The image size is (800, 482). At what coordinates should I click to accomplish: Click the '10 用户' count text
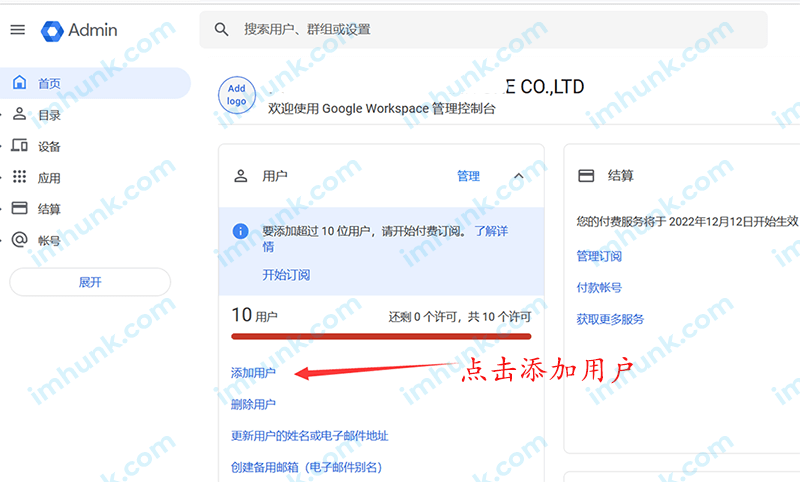[255, 315]
